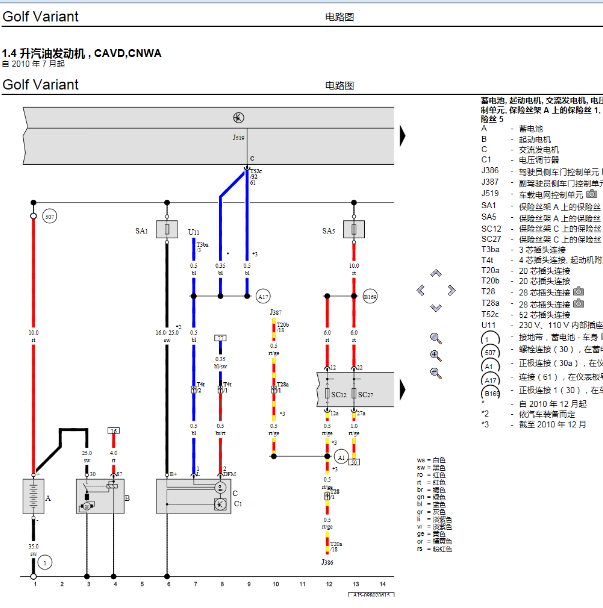603x608 pixels.
Task: Select legend entry C1 电压调节器
Action: [520, 160]
